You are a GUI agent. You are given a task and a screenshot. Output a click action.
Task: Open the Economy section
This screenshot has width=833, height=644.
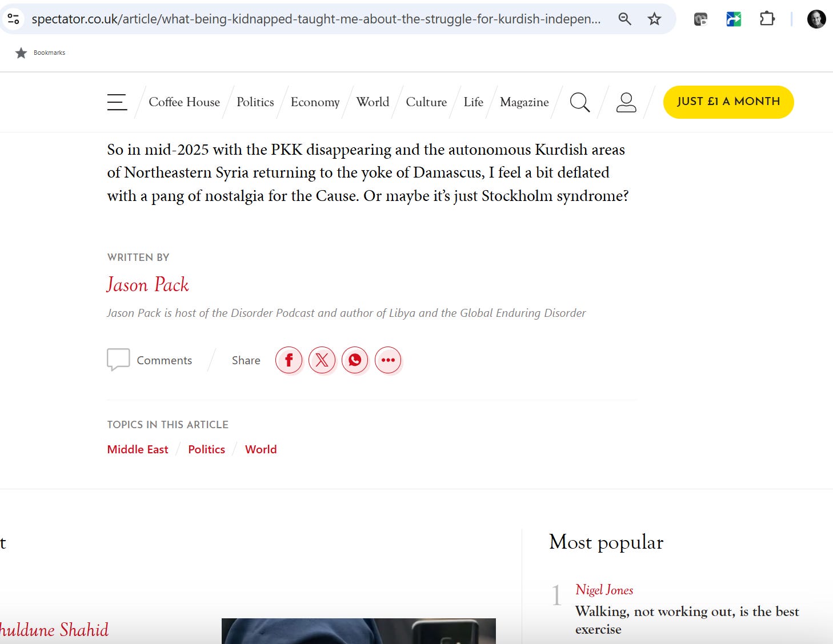click(x=315, y=102)
